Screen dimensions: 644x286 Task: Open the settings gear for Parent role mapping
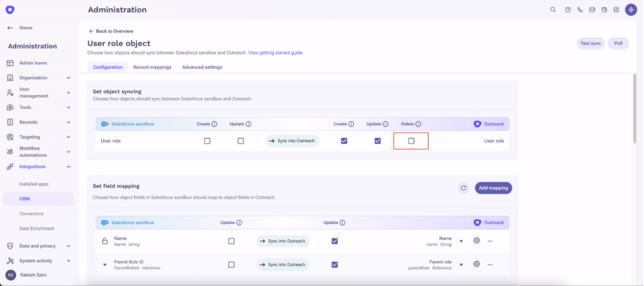[476, 264]
